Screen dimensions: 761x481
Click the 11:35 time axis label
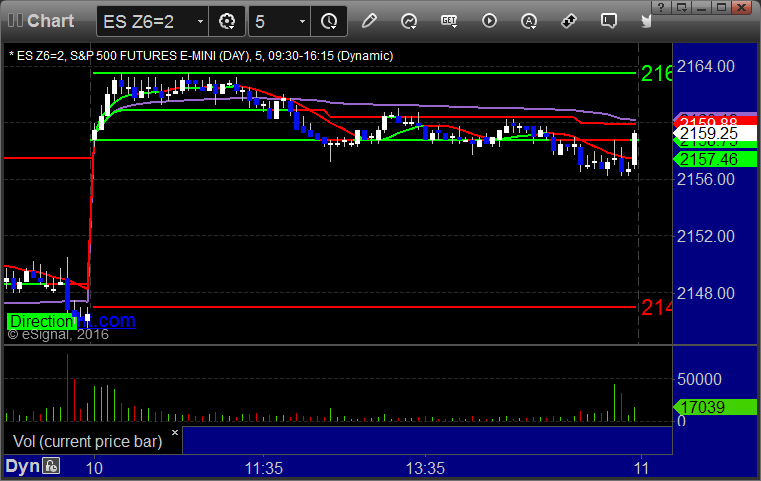click(x=264, y=468)
